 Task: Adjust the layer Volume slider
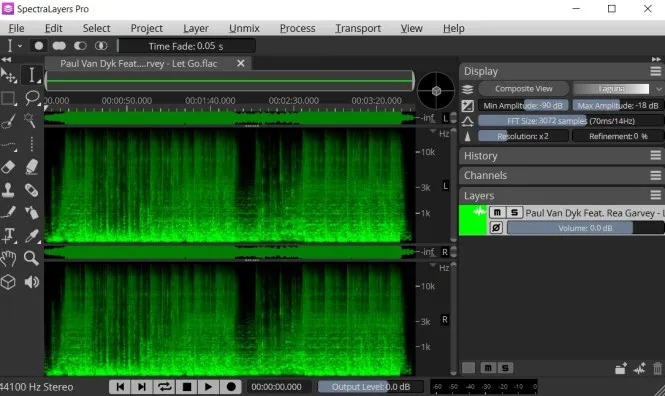[585, 228]
